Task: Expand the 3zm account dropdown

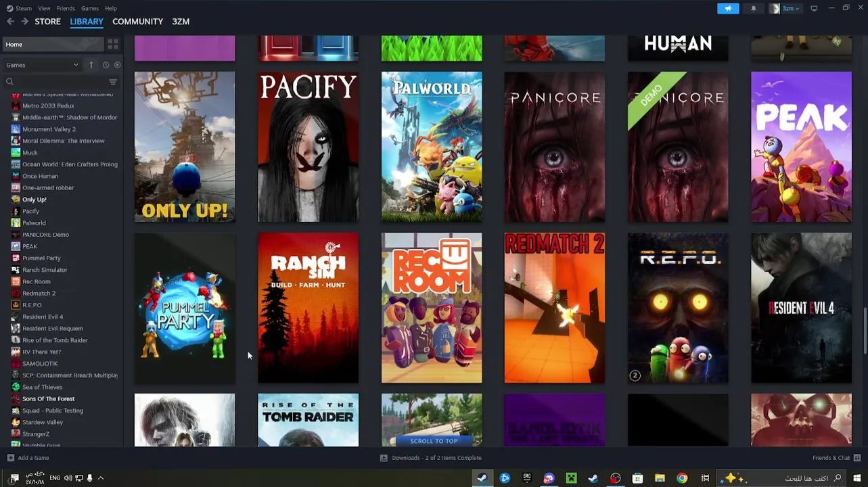Action: (785, 8)
